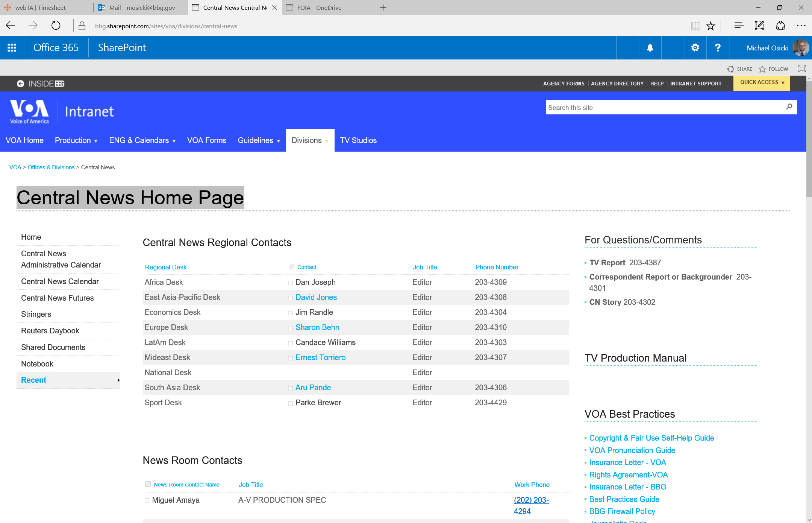The height and width of the screenshot is (523, 812).
Task: Open the browser More actions ellipsis
Action: coord(801,26)
